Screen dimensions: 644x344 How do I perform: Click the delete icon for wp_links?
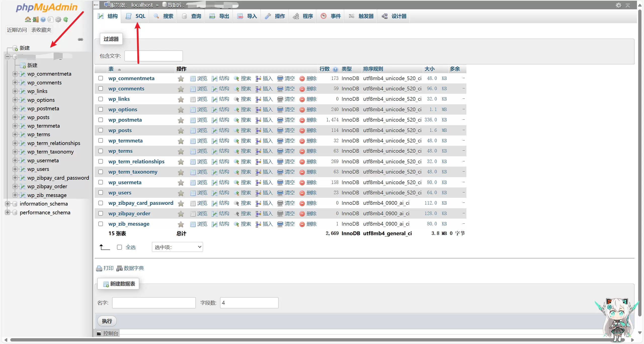302,100
